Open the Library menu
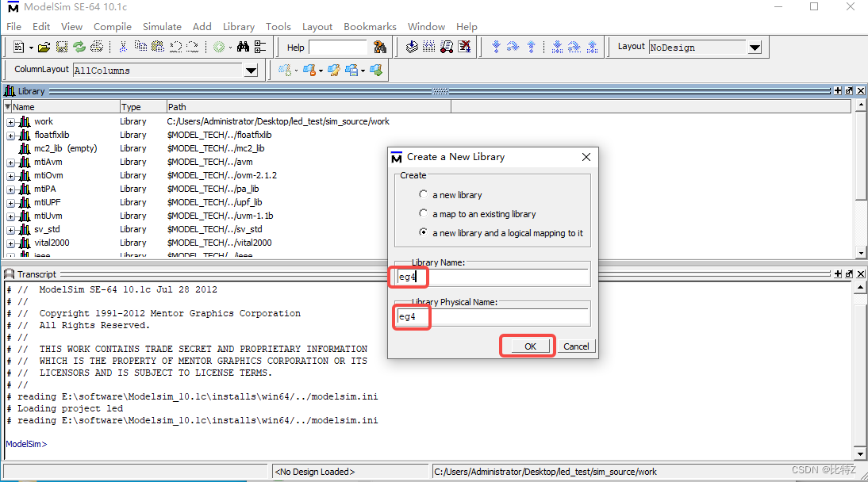868x482 pixels. tap(238, 26)
